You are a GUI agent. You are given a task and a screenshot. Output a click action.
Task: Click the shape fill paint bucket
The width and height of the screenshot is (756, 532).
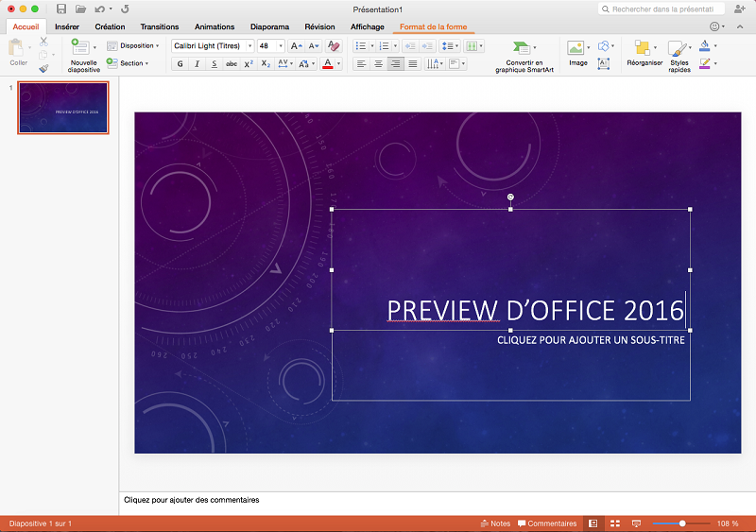pyautogui.click(x=704, y=45)
